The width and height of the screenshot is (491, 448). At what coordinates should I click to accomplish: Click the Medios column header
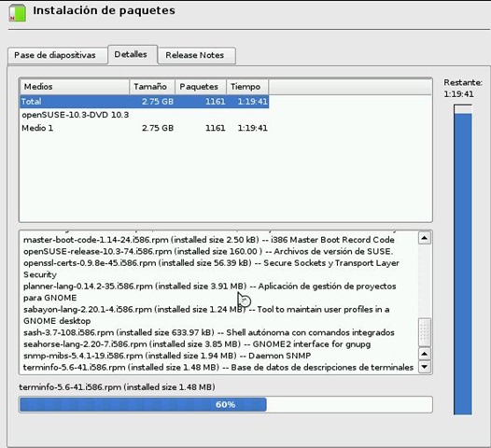pyautogui.click(x=75, y=87)
